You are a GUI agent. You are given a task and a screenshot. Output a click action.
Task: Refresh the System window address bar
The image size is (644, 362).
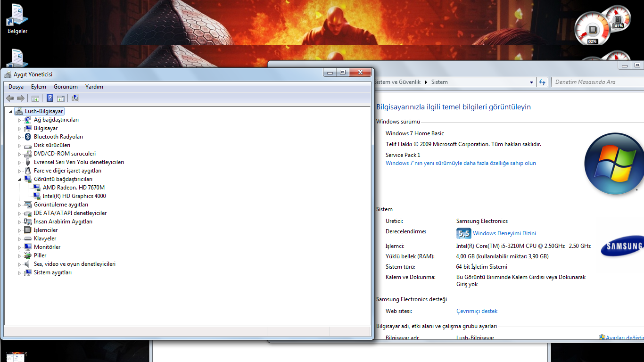pyautogui.click(x=542, y=82)
